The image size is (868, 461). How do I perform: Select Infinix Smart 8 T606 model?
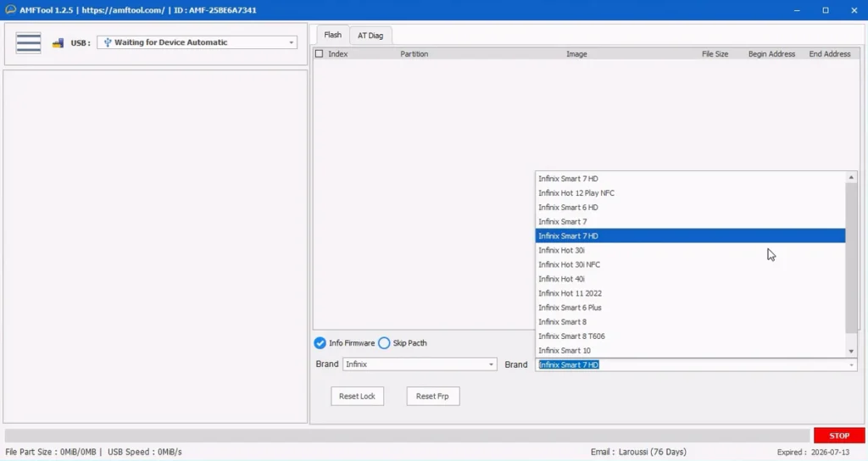571,336
